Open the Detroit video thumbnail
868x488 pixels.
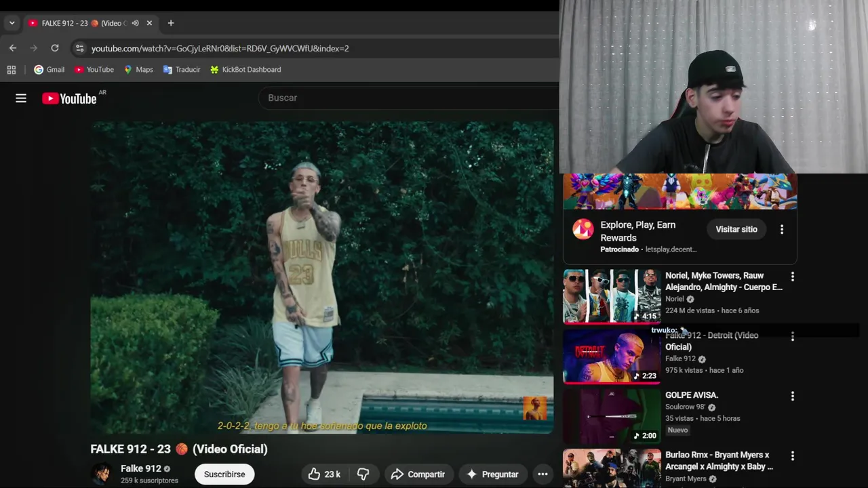[612, 357]
